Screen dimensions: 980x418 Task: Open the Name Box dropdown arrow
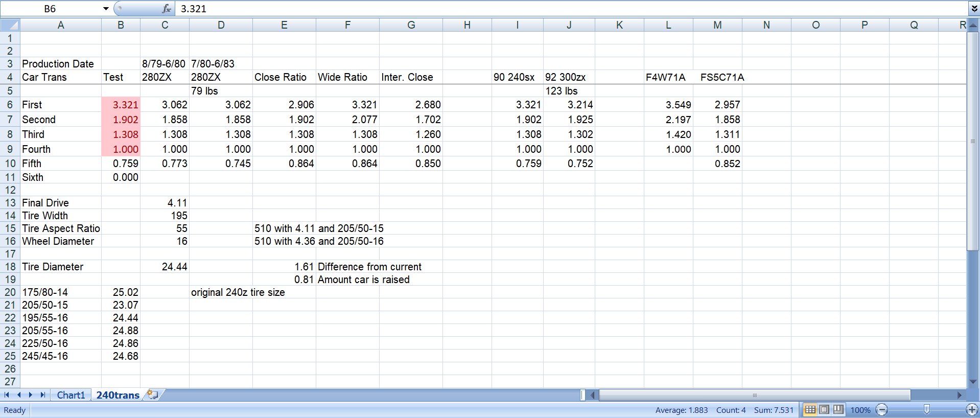106,9
